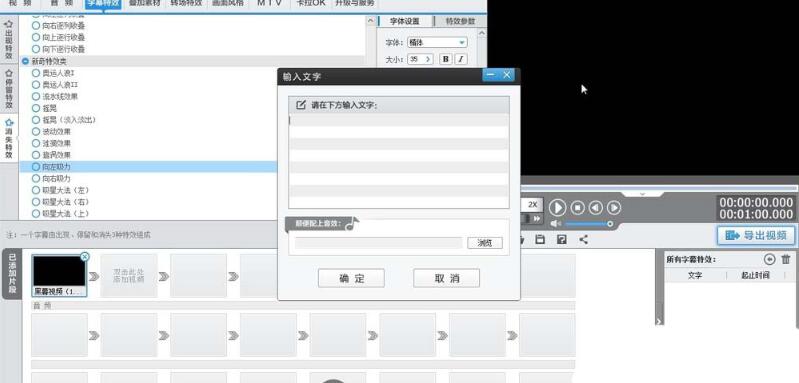
Task: Click the 双击此处添加视频 placeholder slot
Action: pos(128,276)
